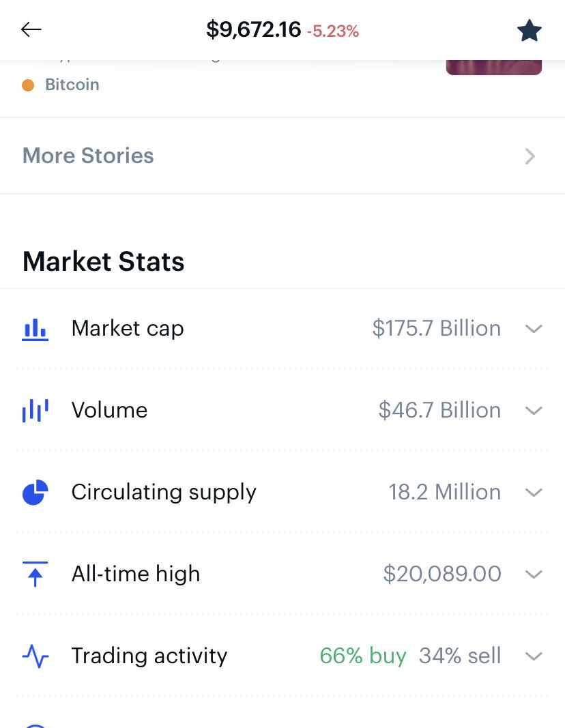The image size is (565, 728).
Task: Click the Volume candlestick icon
Action: click(35, 410)
